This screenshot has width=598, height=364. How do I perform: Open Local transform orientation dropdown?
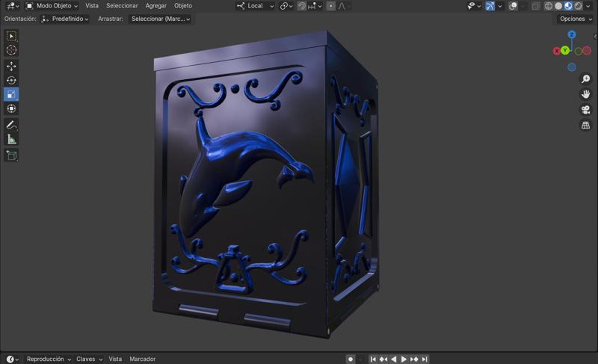coord(255,6)
